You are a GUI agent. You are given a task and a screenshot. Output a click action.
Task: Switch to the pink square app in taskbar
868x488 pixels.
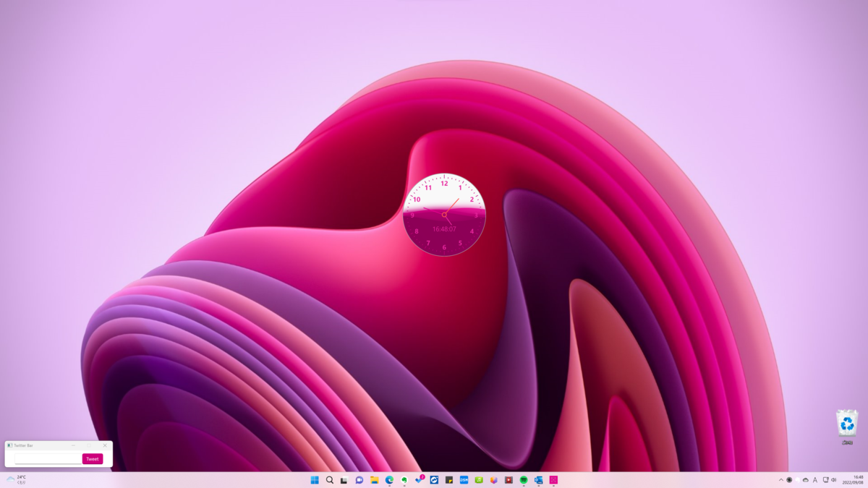(x=553, y=480)
